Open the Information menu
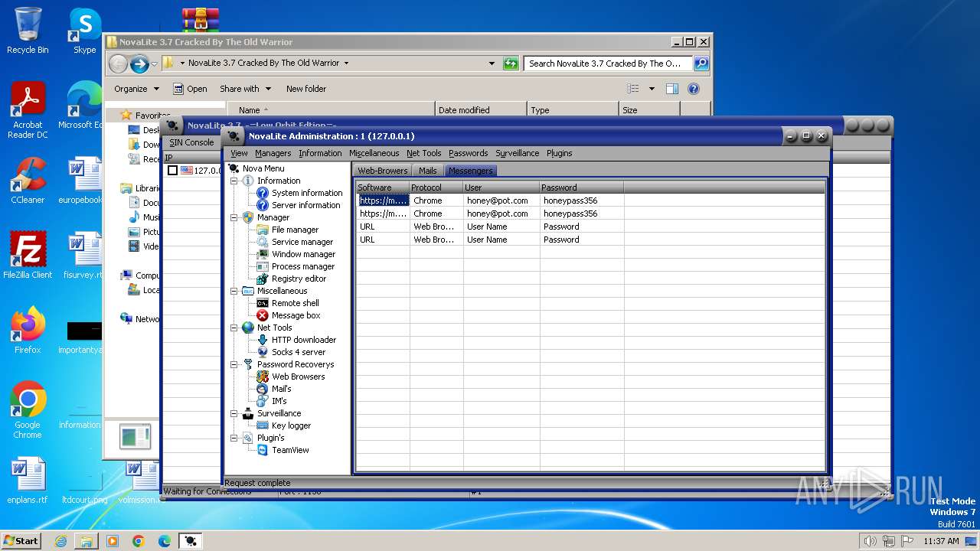 click(x=320, y=153)
